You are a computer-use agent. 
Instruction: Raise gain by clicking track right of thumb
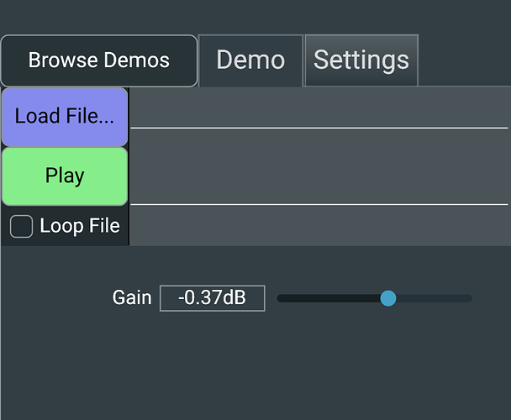(x=434, y=298)
